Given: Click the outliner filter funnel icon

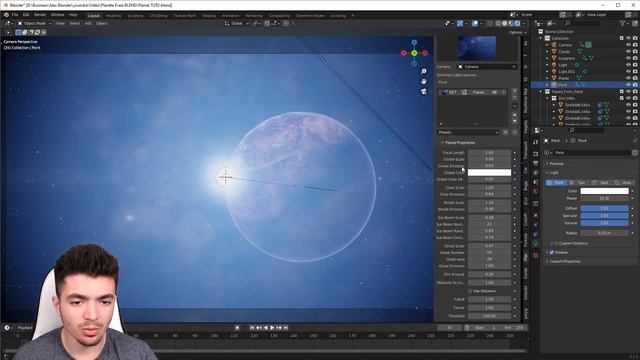Looking at the screenshot, I should click(x=622, y=24).
